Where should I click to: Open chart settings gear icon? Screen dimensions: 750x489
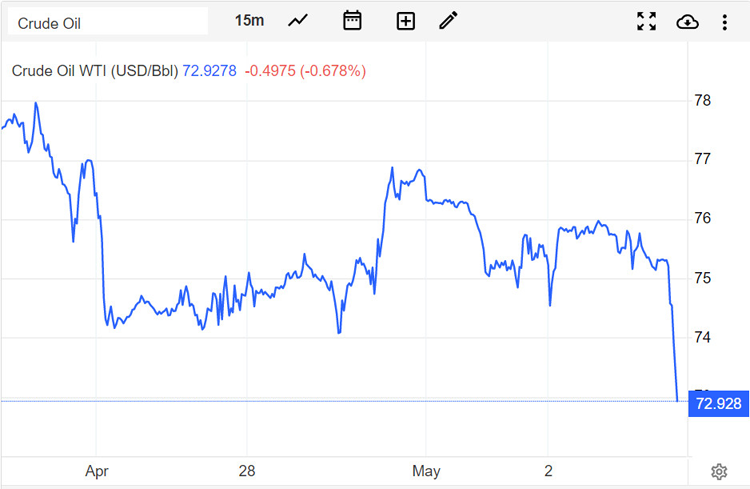click(x=718, y=471)
